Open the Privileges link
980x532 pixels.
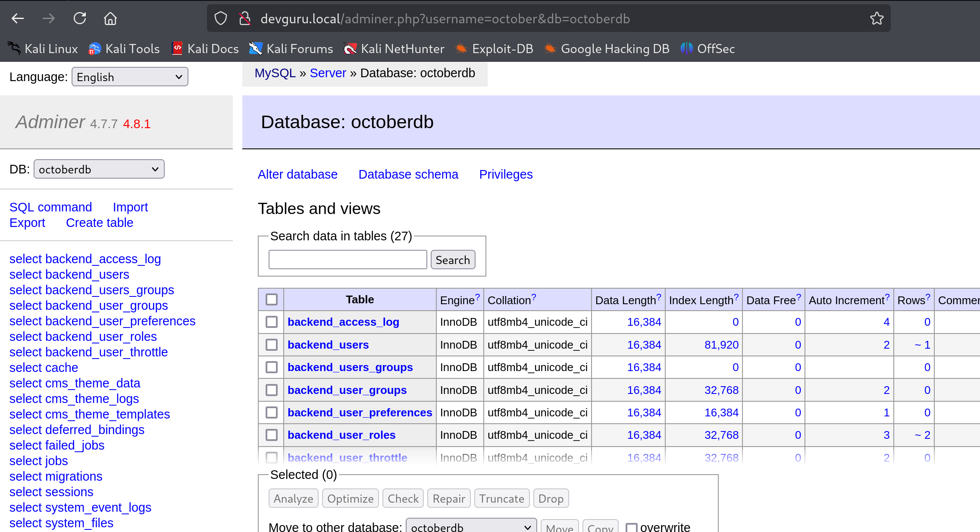tap(506, 174)
